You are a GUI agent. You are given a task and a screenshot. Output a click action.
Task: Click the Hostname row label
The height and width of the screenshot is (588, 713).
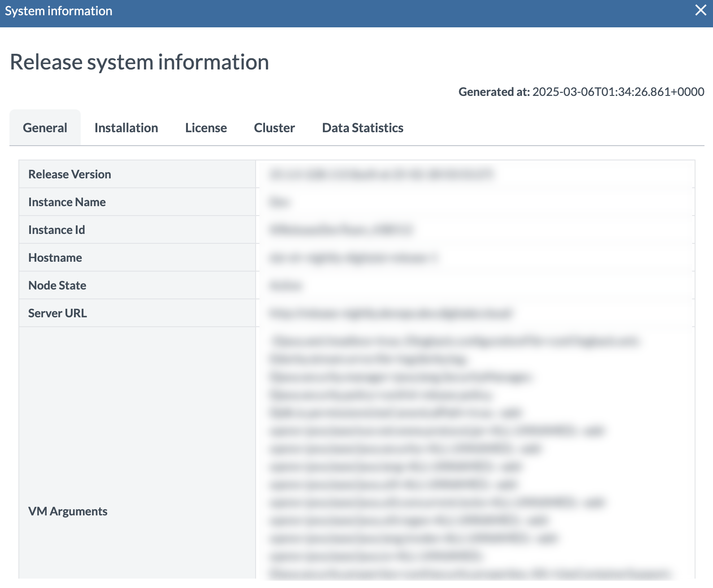point(55,258)
